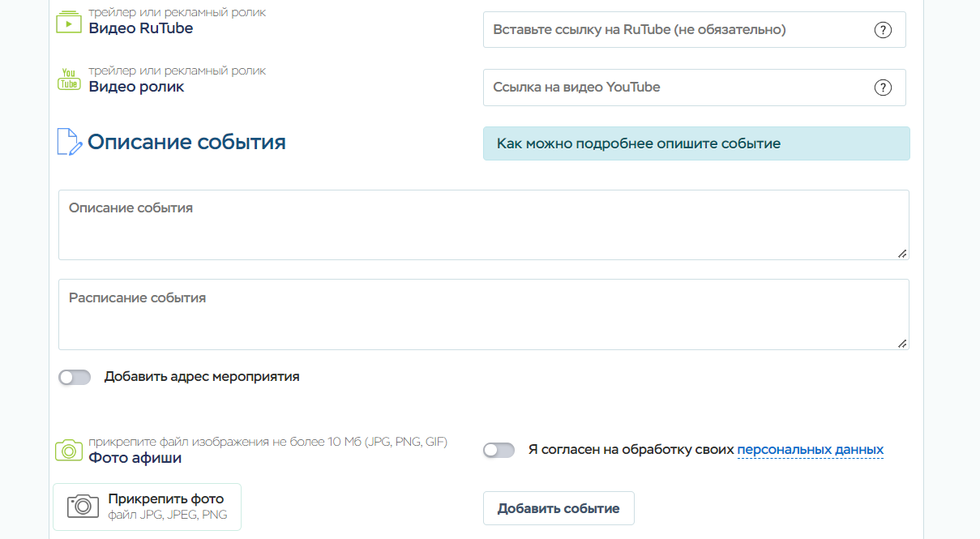
Task: Click the document-with-pencil icon beside the heading
Action: (69, 142)
